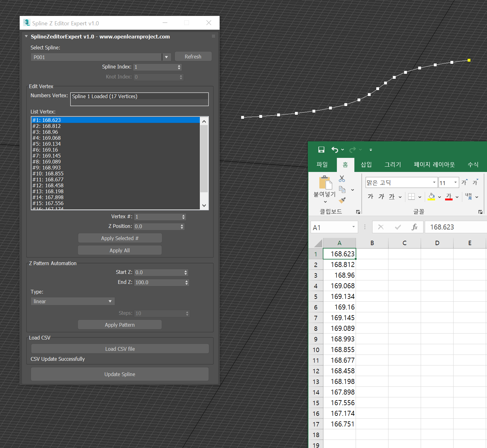Screen dimensions: 487x448
Task: Open the P001 spline selection dropdown
Action: tap(166, 57)
